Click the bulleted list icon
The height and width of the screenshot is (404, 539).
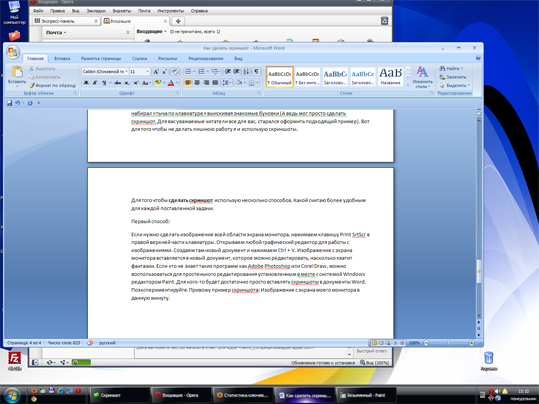tap(188, 72)
